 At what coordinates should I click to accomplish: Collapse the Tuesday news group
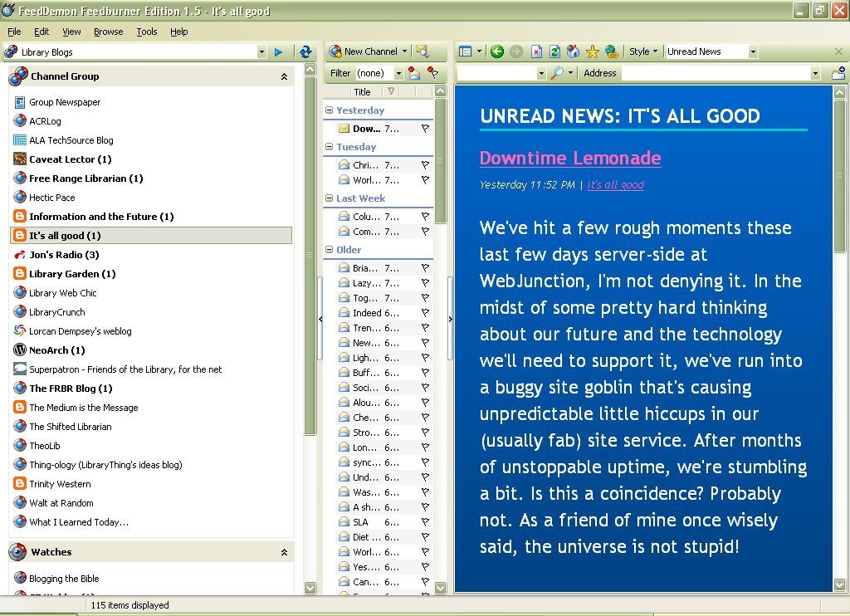click(329, 146)
